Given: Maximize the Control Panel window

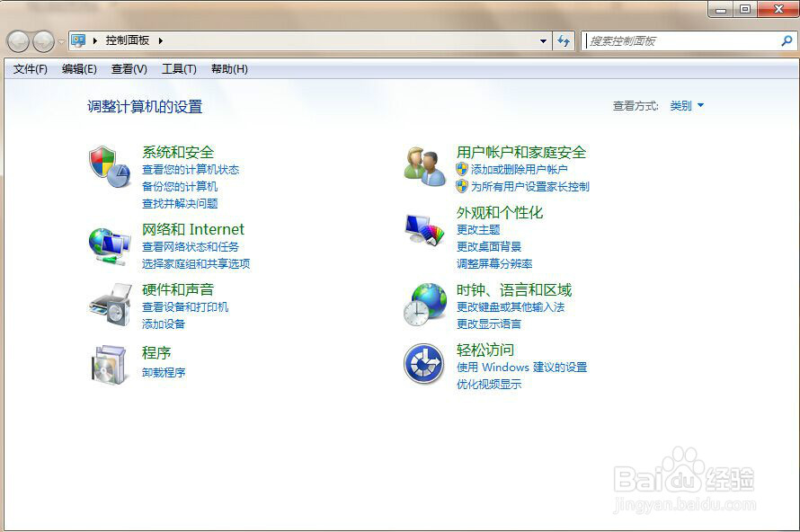Looking at the screenshot, I should tap(745, 9).
